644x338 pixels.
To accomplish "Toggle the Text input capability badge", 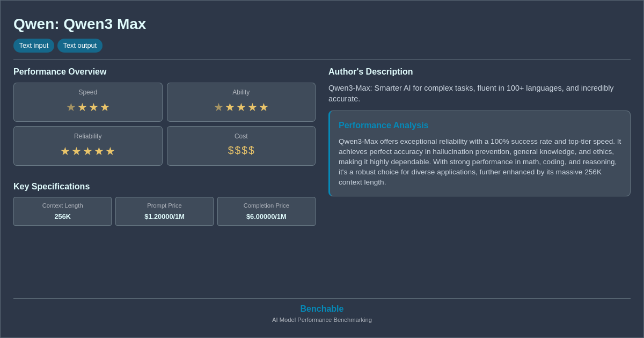I will click(34, 46).
